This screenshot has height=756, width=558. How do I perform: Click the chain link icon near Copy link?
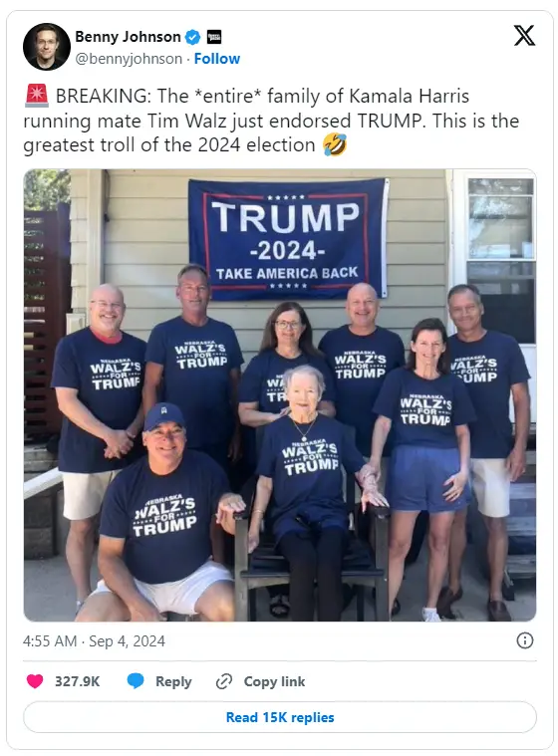224,681
